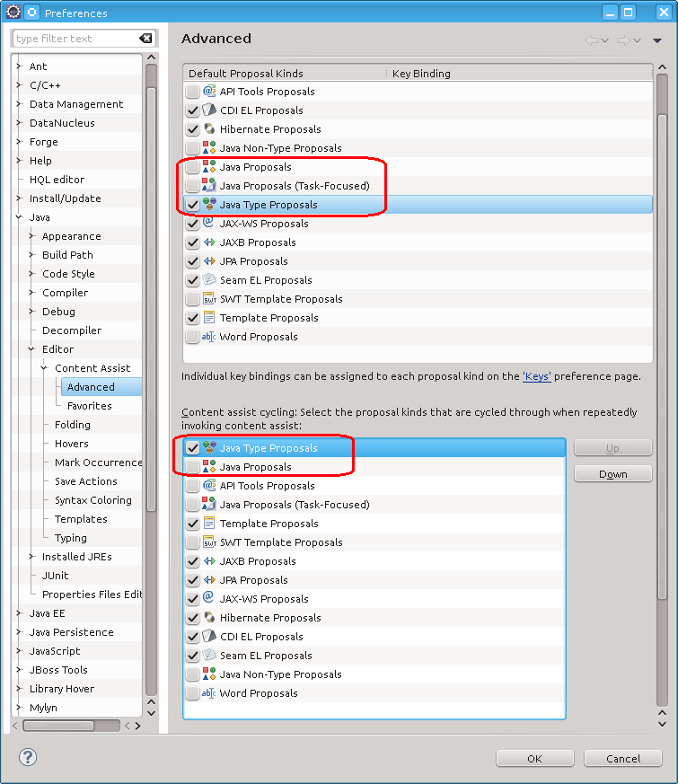Click the Java Proposals (Task-Focused) icon in top list
Image resolution: width=678 pixels, height=784 pixels.
(209, 186)
